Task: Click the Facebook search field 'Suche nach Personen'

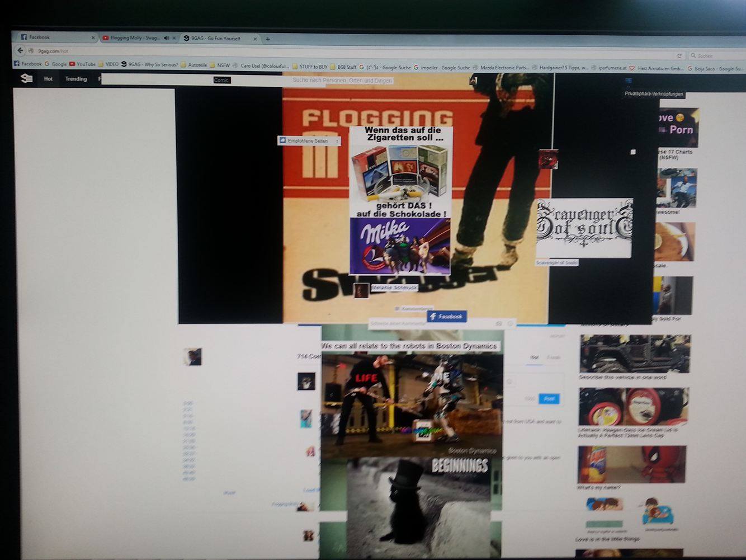Action: point(342,81)
